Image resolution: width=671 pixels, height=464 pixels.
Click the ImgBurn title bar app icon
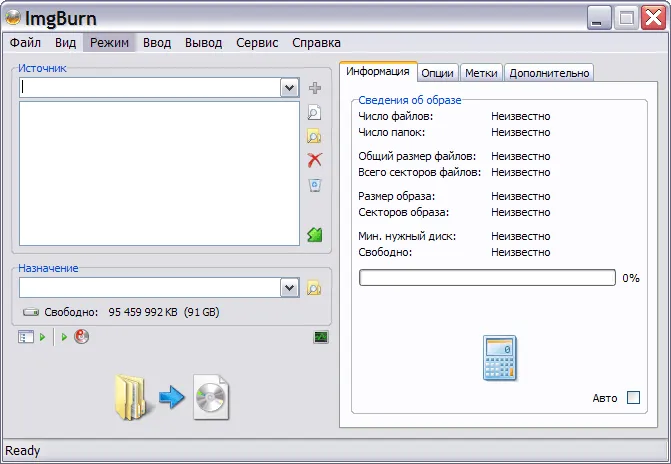(x=13, y=18)
